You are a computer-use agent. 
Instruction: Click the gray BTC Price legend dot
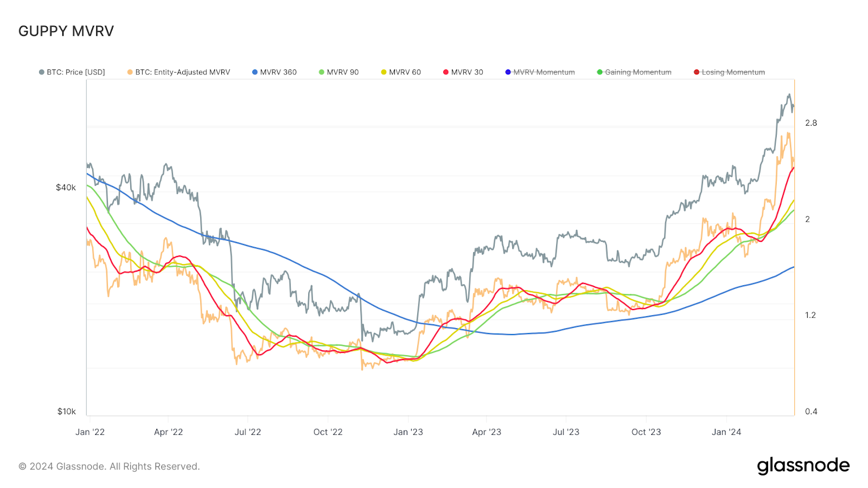[41, 72]
